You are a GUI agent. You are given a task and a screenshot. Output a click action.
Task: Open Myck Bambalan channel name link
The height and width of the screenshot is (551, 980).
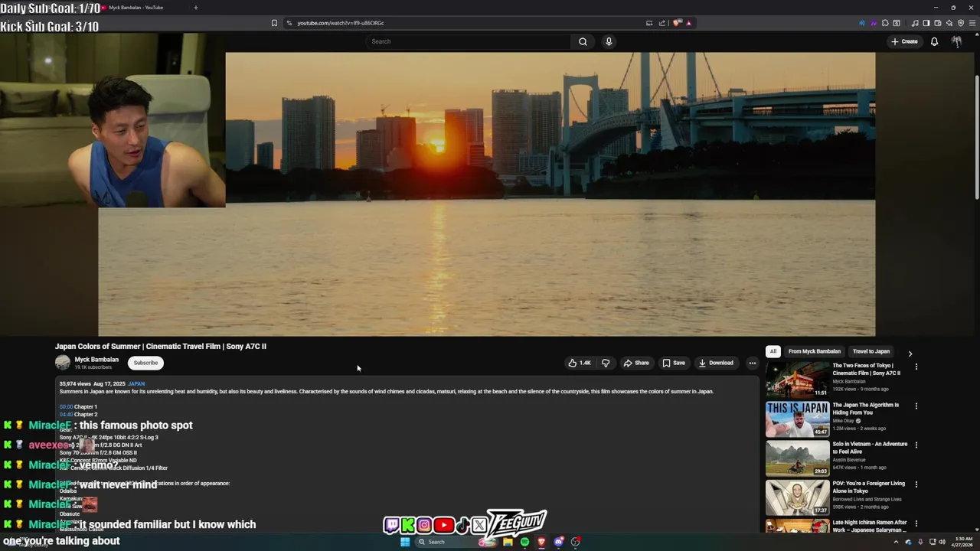click(96, 360)
